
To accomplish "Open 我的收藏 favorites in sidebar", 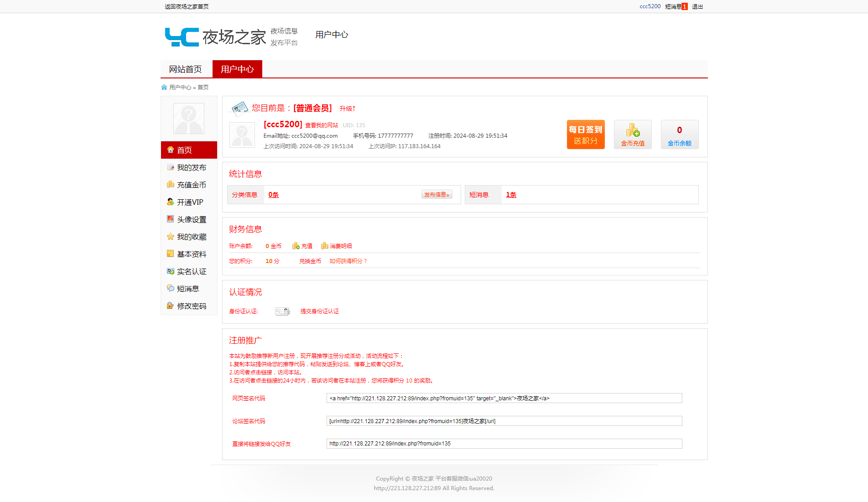I will [191, 237].
